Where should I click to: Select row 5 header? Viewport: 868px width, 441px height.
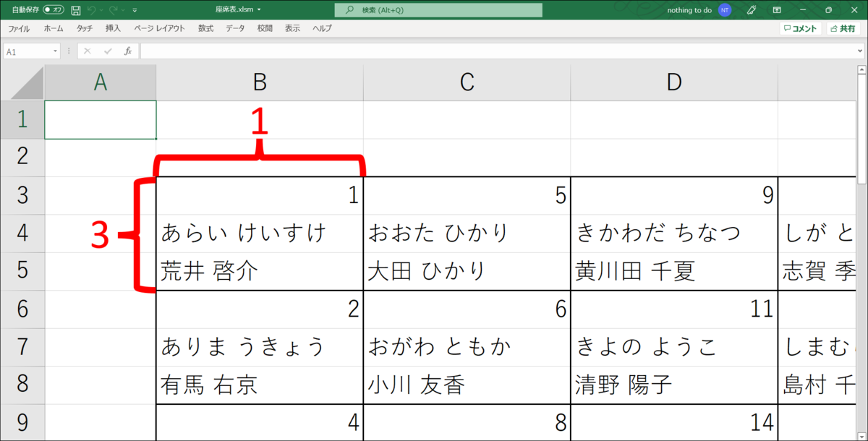pos(22,271)
